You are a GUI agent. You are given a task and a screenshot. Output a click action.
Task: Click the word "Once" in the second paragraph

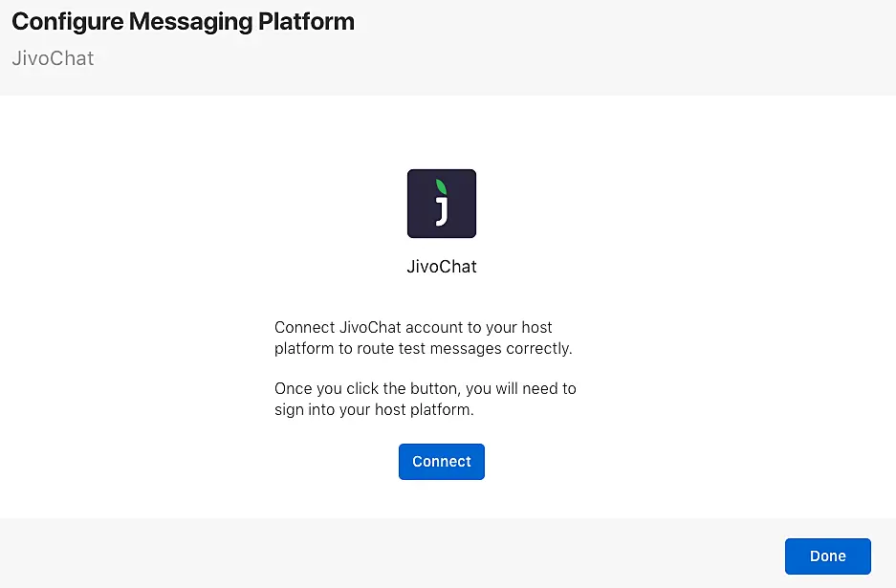point(292,389)
